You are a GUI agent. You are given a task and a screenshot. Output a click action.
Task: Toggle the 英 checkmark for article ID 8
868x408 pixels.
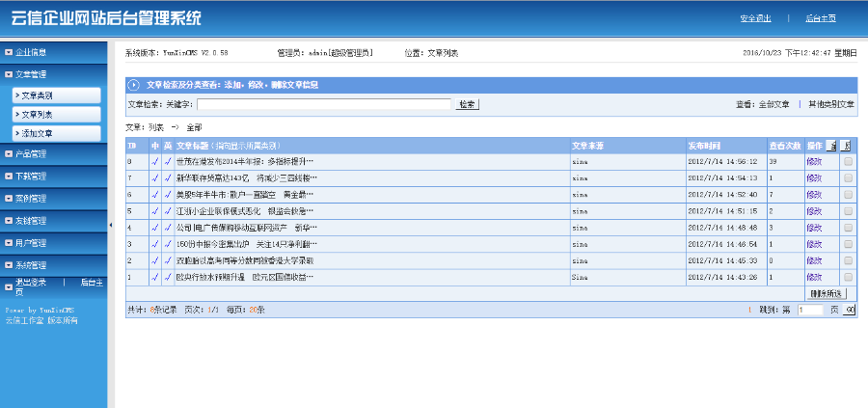[x=168, y=162]
